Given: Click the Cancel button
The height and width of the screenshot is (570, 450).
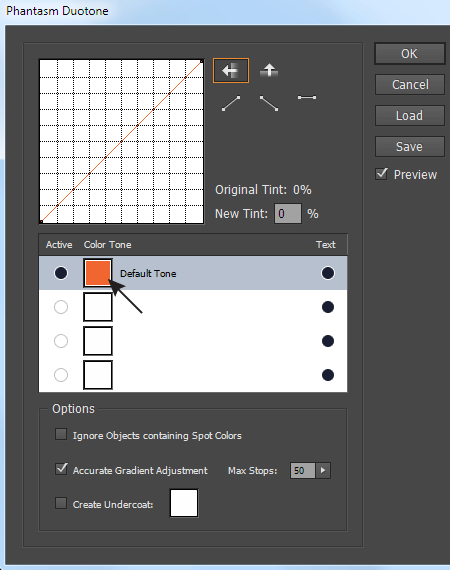Looking at the screenshot, I should (410, 85).
